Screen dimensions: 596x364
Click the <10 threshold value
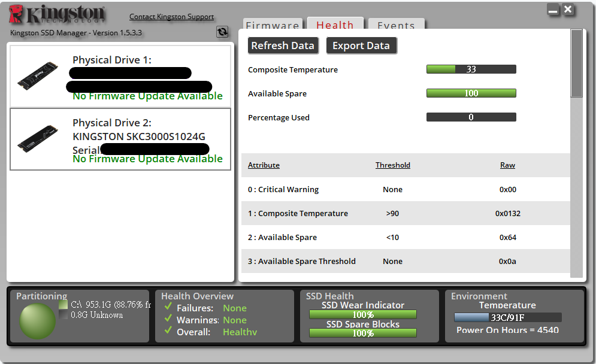[x=393, y=238]
